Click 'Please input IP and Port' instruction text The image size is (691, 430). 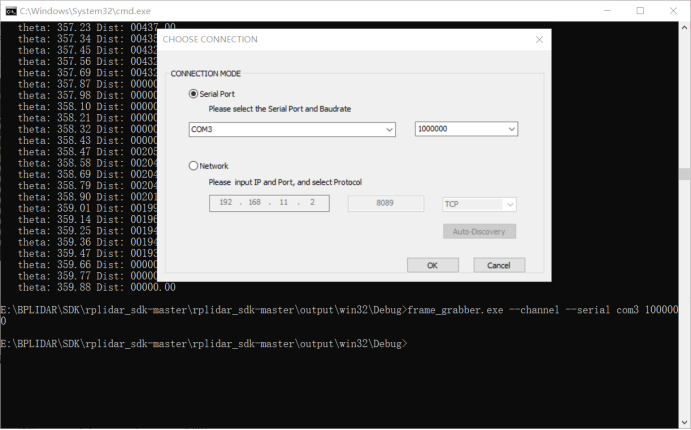coord(285,182)
